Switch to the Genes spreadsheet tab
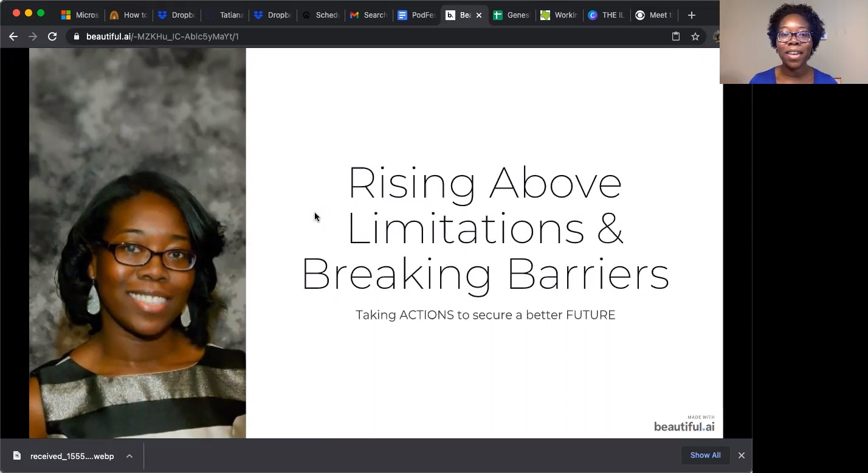868x473 pixels. tap(514, 15)
